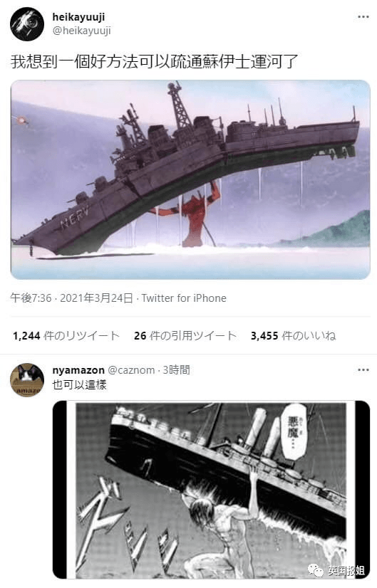
Task: Open the more options menu on heikayuuji's tweet
Action: click(363, 17)
